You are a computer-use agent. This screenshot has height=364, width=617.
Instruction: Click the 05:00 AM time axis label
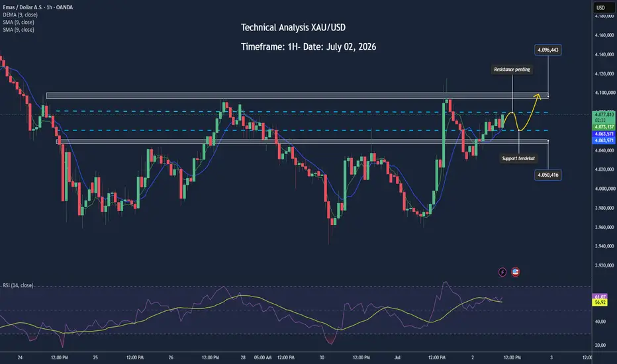pyautogui.click(x=263, y=357)
